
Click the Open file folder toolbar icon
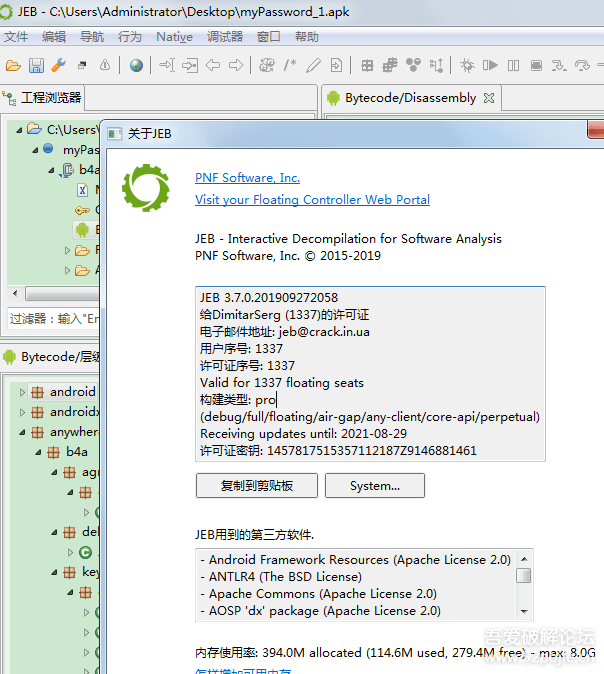[13, 66]
